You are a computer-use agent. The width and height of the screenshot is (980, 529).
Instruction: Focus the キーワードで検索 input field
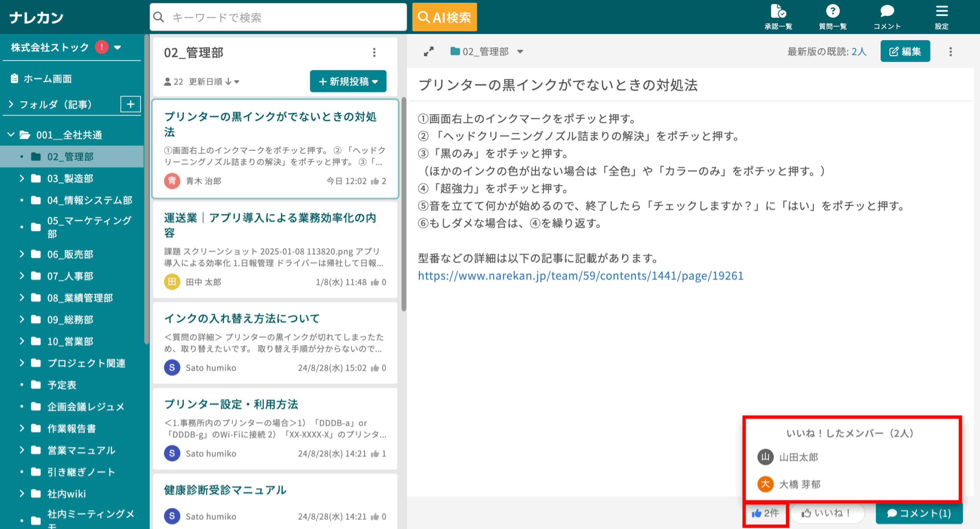click(278, 17)
